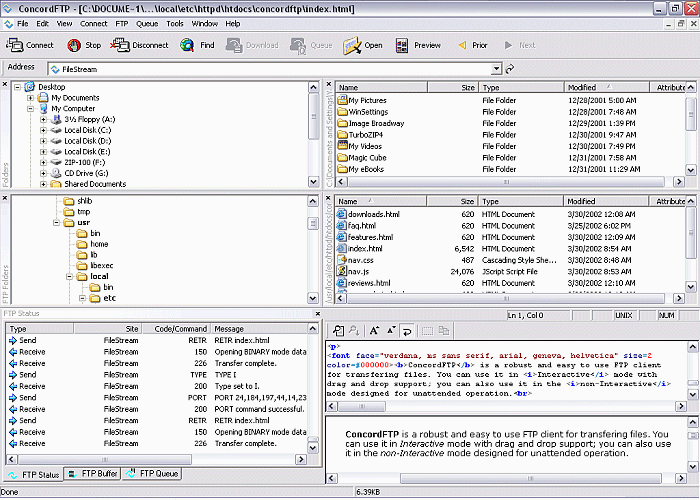Collapse the local FTP folder
Viewport: 700px width, 500px height.
70,276
